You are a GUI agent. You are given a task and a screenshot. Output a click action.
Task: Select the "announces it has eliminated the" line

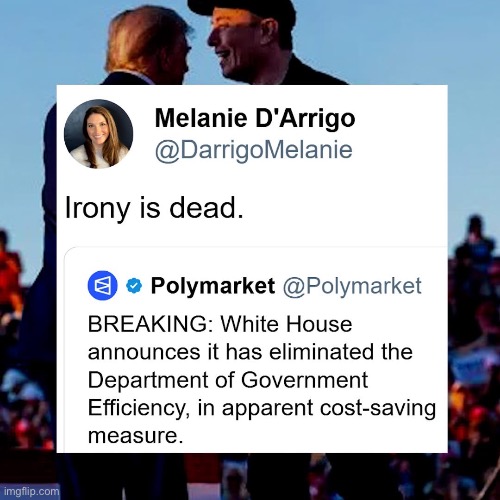[x=250, y=352]
